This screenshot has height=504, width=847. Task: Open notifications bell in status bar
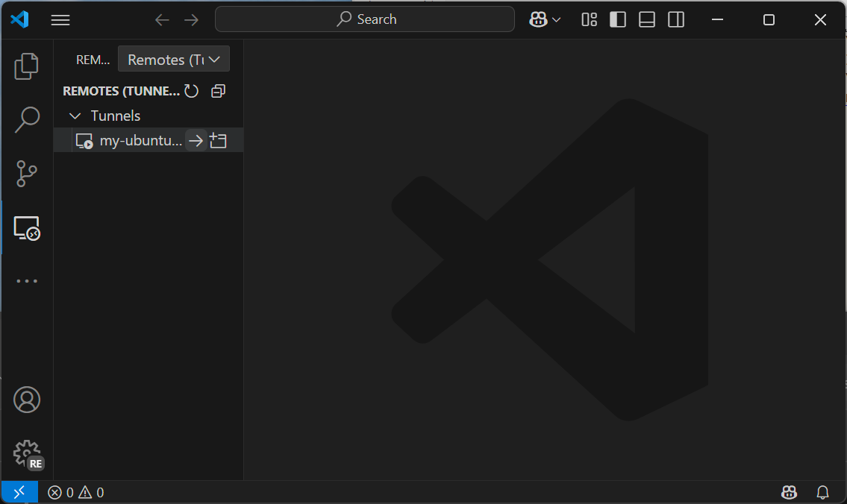822,492
